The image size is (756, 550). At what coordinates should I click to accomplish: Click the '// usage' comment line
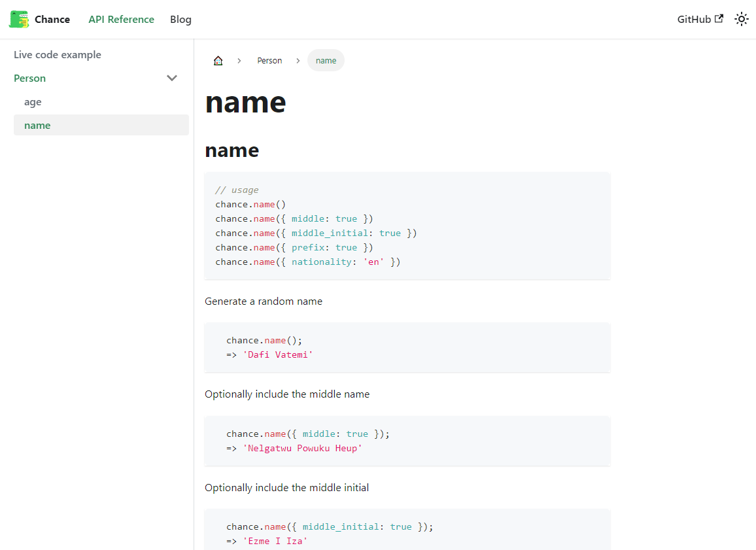pyautogui.click(x=237, y=190)
